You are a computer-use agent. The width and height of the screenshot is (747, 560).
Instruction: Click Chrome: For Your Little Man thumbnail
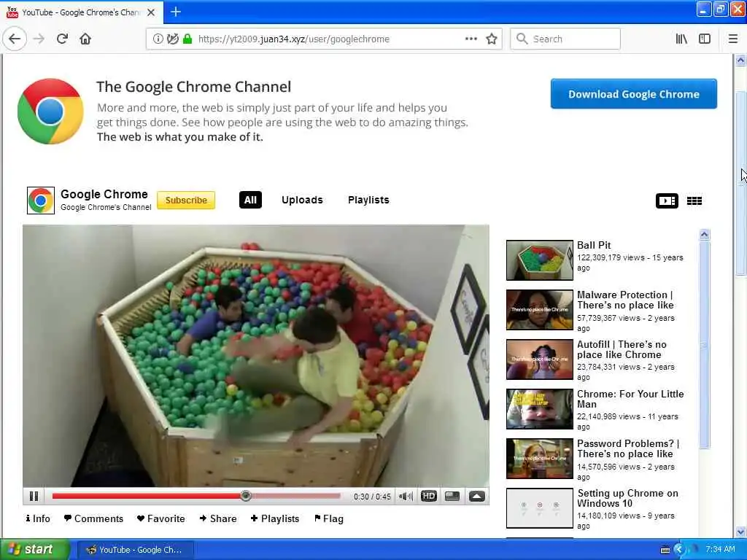pos(539,408)
